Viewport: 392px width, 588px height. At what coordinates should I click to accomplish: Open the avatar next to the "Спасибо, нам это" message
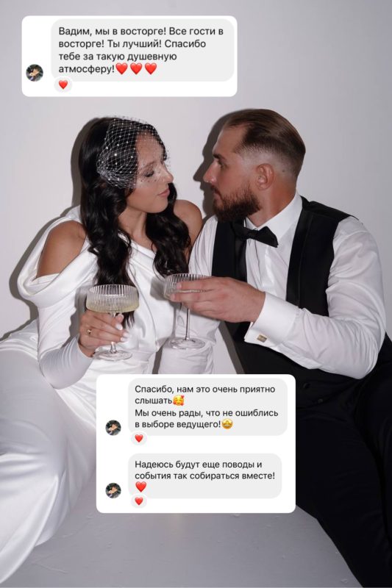point(113,428)
